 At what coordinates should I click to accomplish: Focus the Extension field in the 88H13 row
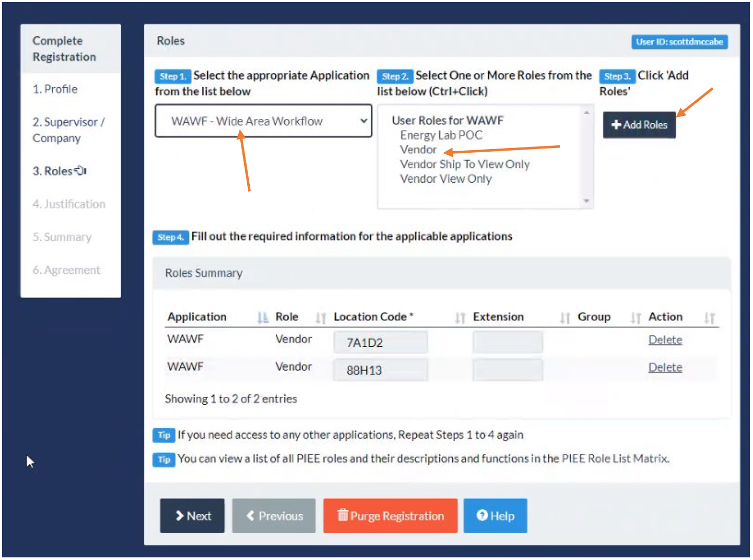click(508, 370)
